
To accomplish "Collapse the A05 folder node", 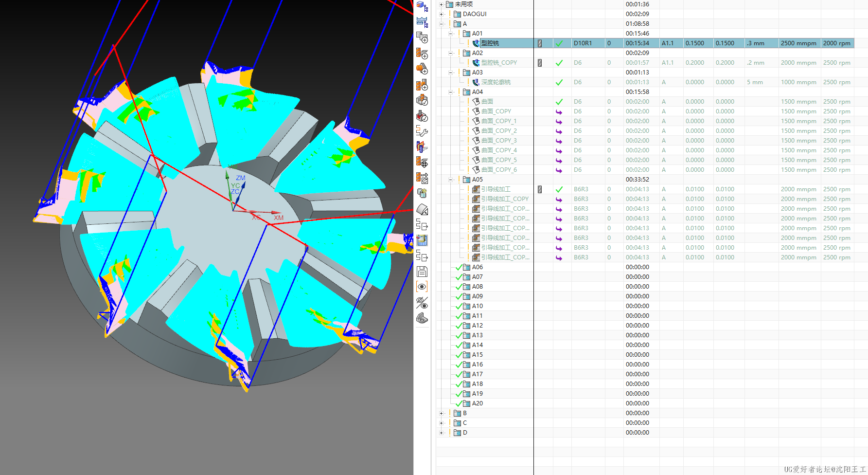I will pyautogui.click(x=450, y=180).
